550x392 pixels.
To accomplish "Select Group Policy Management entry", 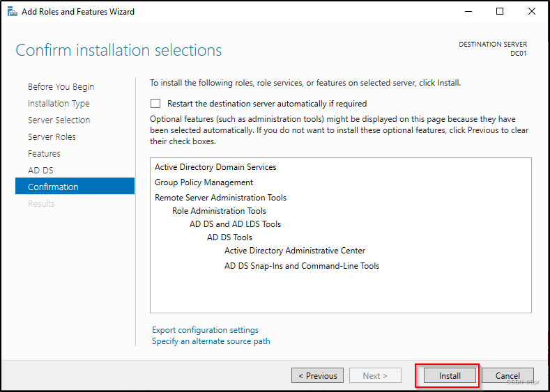I will [204, 182].
